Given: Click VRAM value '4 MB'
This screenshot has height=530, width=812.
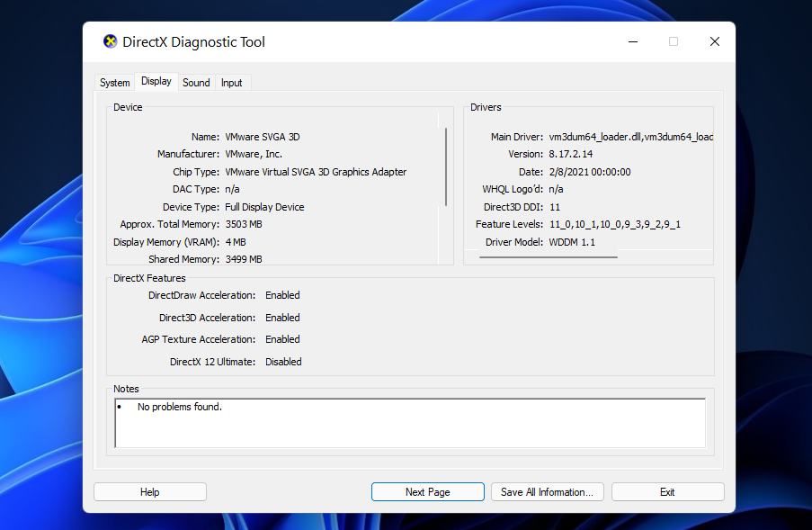Looking at the screenshot, I should pyautogui.click(x=236, y=242).
